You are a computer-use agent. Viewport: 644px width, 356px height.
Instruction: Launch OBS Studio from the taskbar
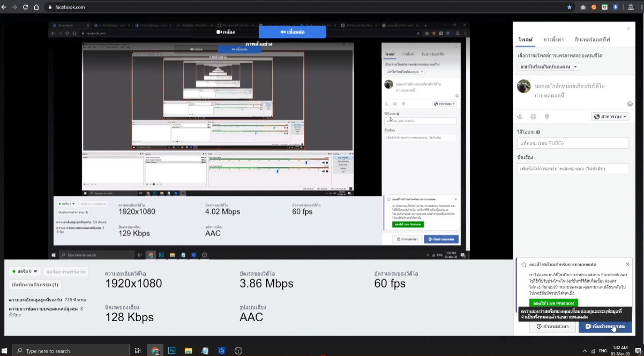tap(238, 351)
